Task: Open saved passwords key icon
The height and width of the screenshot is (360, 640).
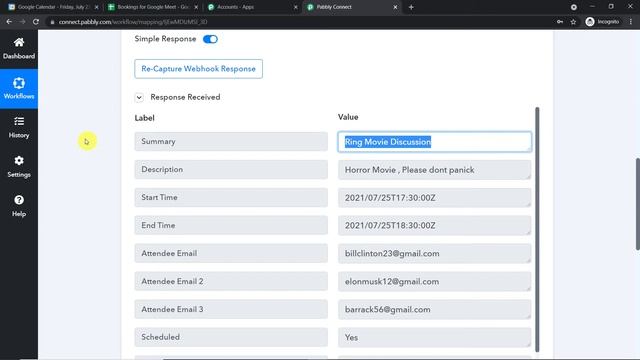Action: click(x=560, y=22)
